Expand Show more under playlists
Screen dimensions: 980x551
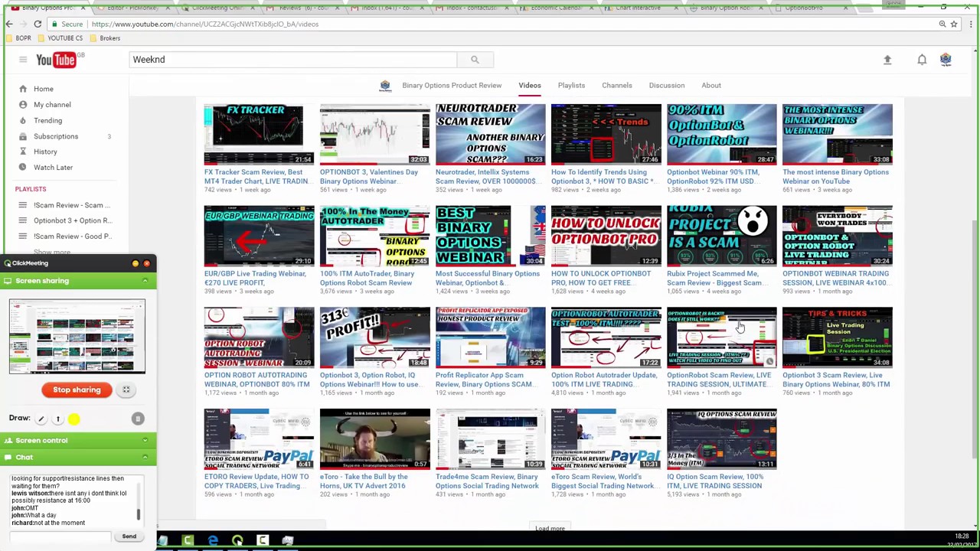(52, 252)
